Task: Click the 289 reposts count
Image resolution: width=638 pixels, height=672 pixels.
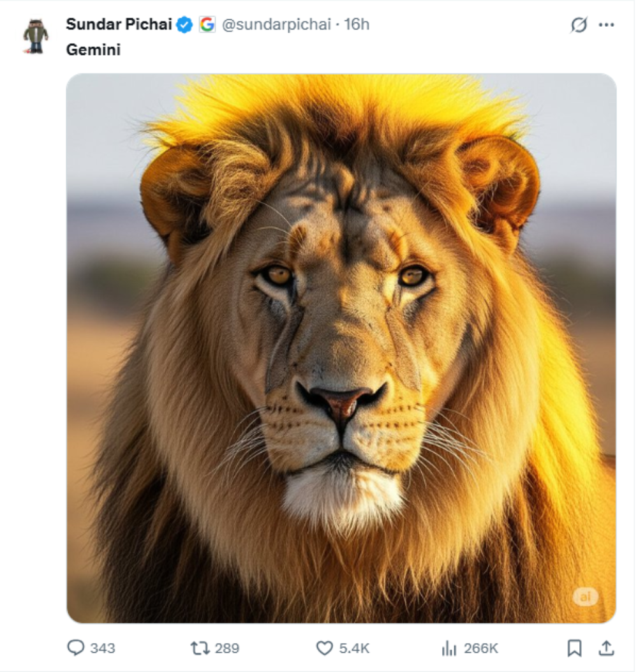Action: click(226, 648)
